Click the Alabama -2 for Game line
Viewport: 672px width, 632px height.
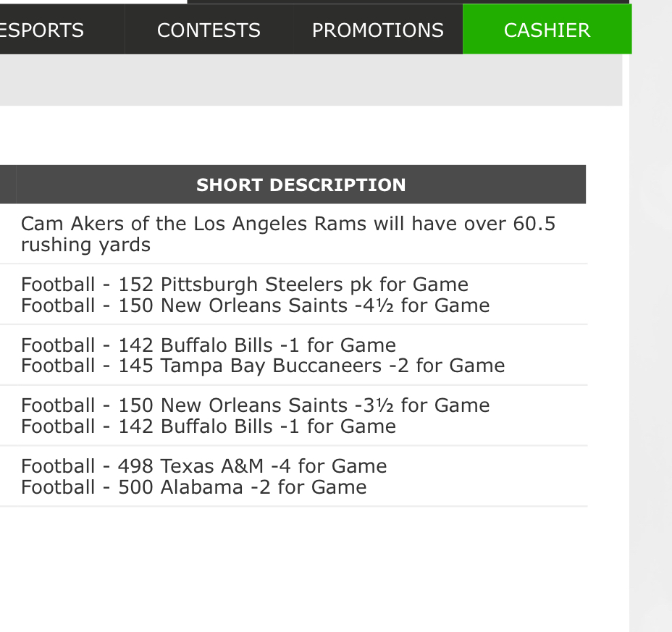click(x=194, y=487)
